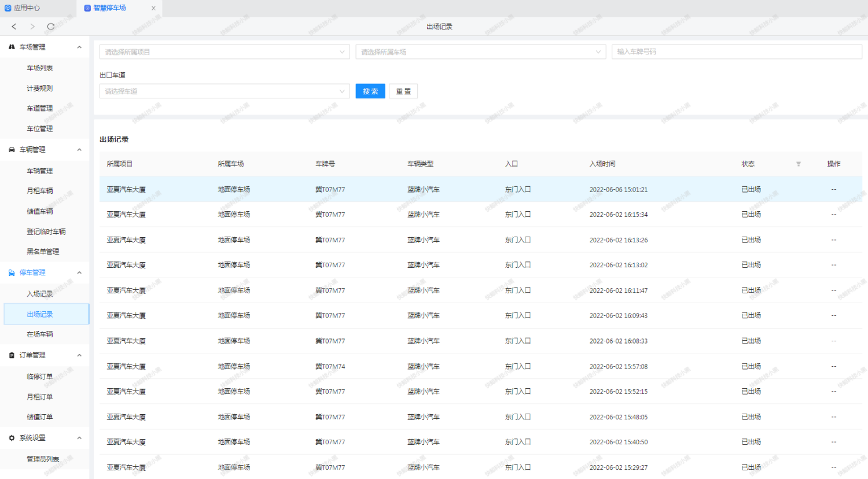Collapse the 车辆管理 group chevron
This screenshot has height=479, width=868.
pyautogui.click(x=79, y=150)
